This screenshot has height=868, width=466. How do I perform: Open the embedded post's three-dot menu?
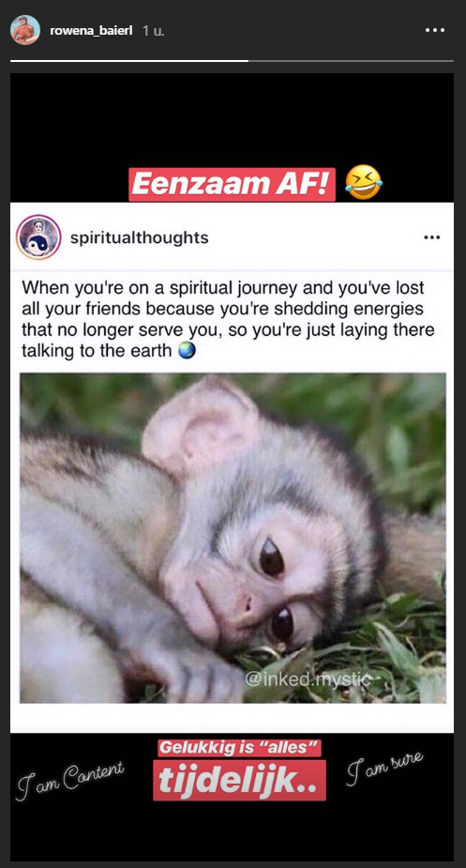click(x=431, y=237)
